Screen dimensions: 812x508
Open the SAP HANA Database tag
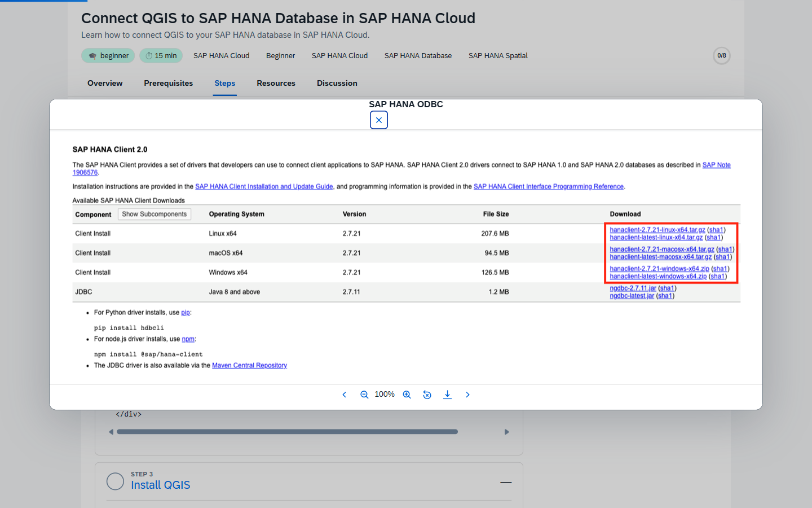click(418, 55)
